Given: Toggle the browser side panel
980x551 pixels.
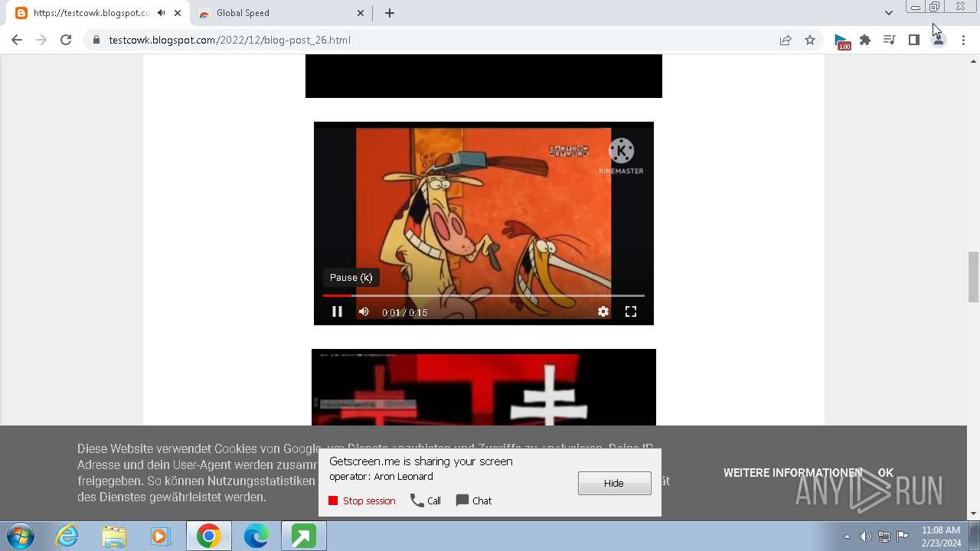Looking at the screenshot, I should tap(913, 40).
